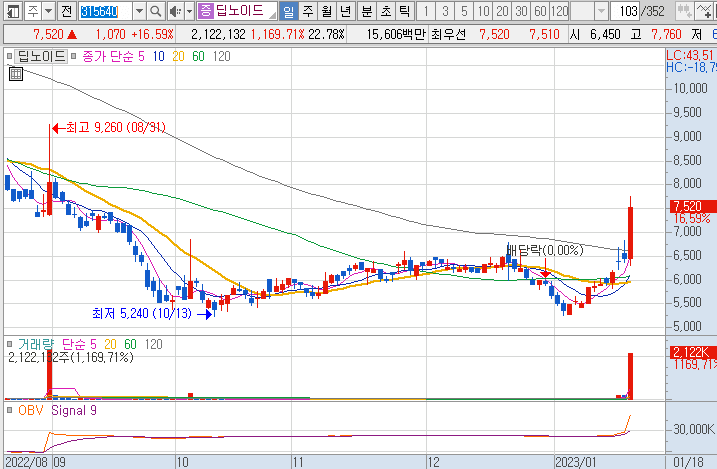The image size is (717, 469).
Task: Select the 10-day moving average legend
Action: (158, 56)
